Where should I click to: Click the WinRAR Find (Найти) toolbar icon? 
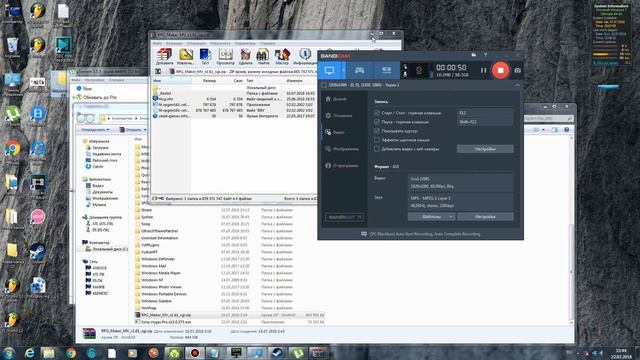tap(263, 57)
